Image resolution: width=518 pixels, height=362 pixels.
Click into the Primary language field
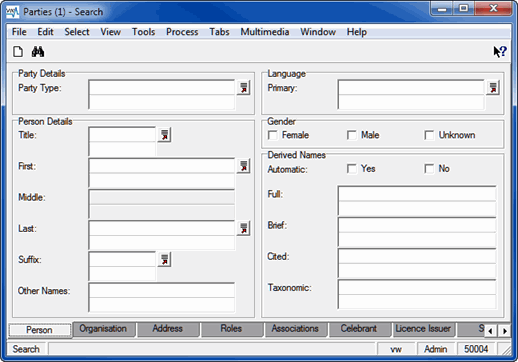[x=411, y=95]
